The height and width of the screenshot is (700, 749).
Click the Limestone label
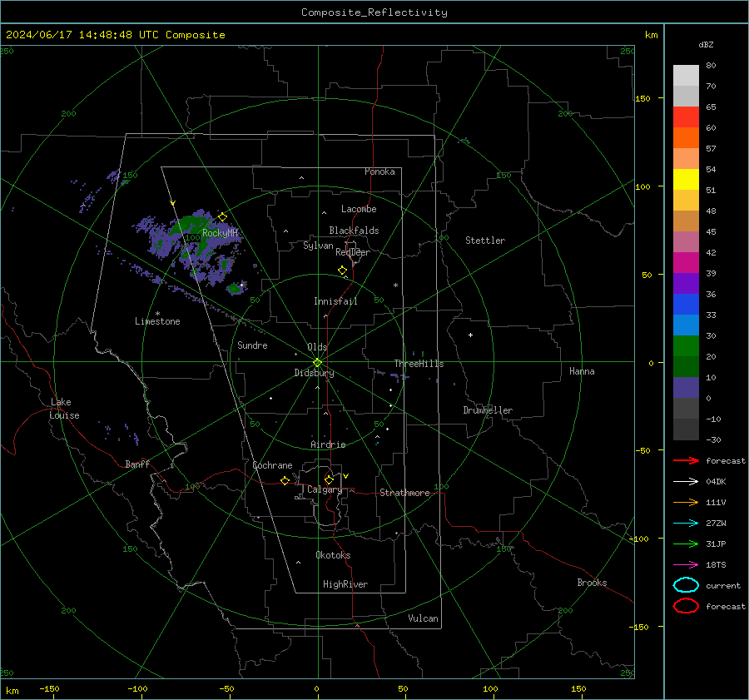coord(157,321)
